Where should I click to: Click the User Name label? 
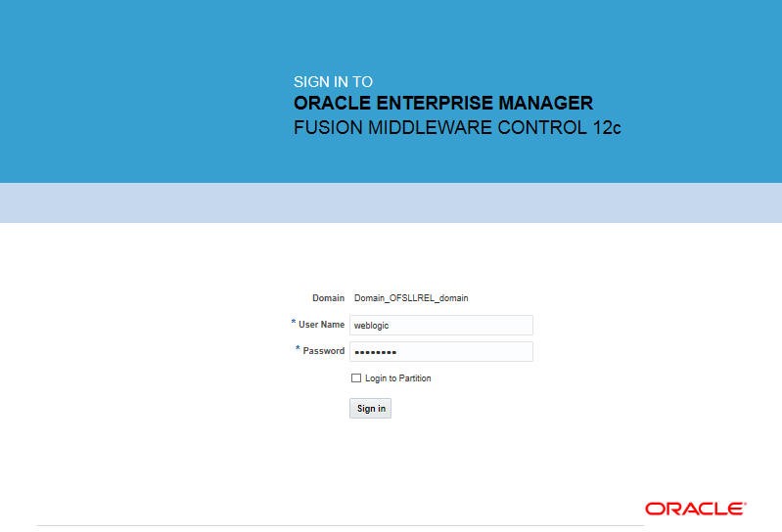(x=321, y=325)
